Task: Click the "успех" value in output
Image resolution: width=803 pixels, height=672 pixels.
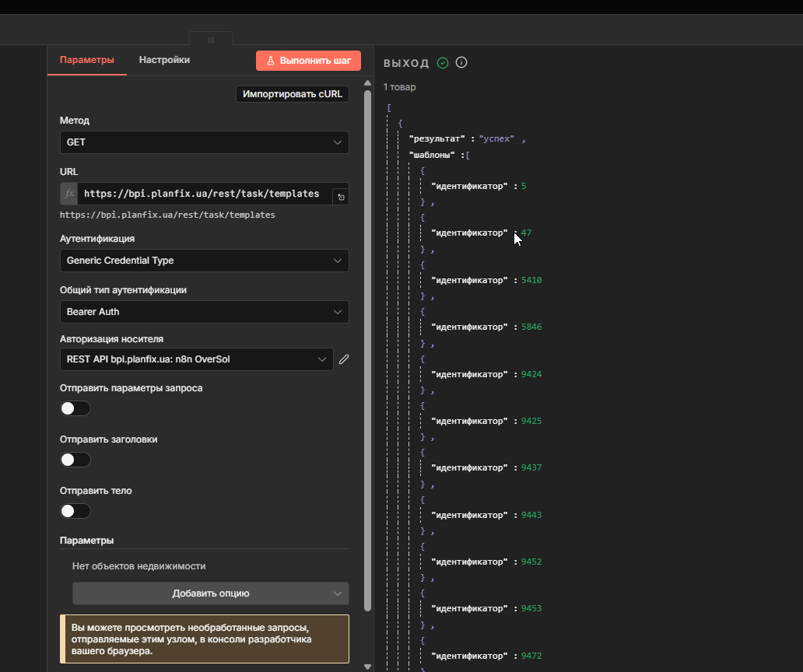Action: pyautogui.click(x=496, y=138)
